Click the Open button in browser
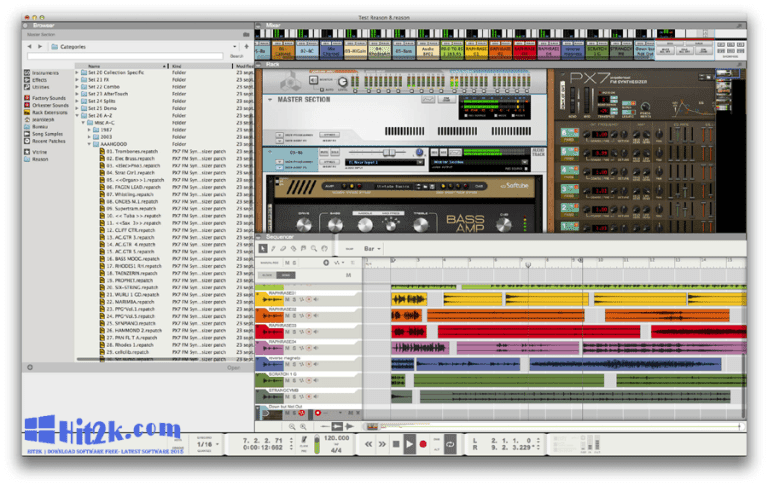The width and height of the screenshot is (768, 486). coord(234,367)
